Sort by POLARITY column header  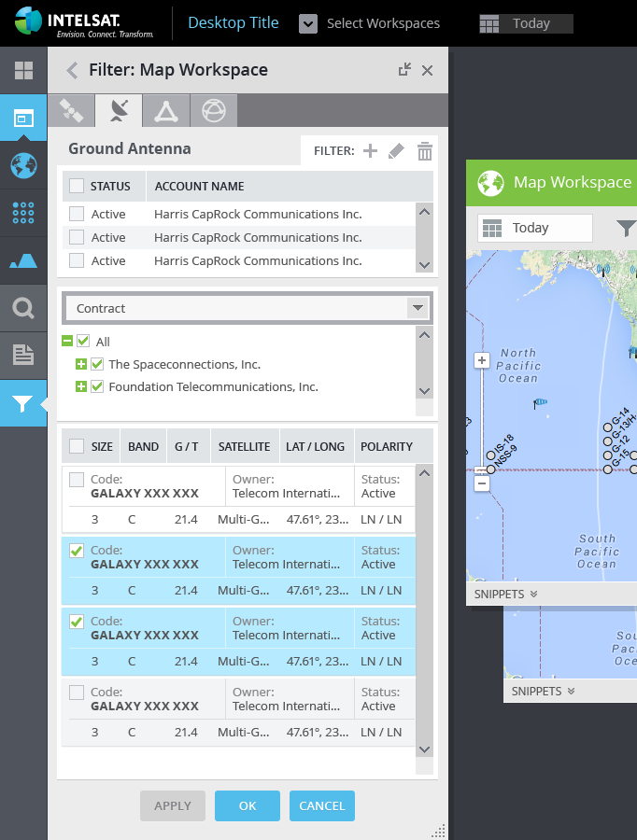387,446
